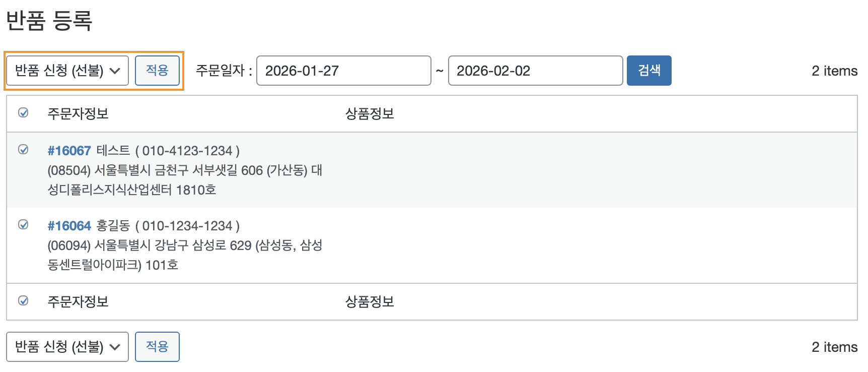Click the start date field 2026-01-27
The width and height of the screenshot is (868, 372).
(343, 71)
